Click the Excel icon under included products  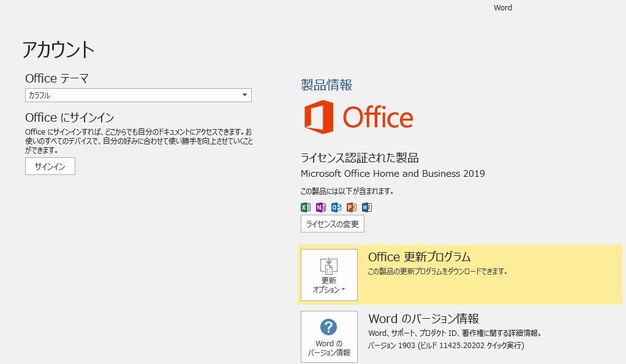pos(306,207)
